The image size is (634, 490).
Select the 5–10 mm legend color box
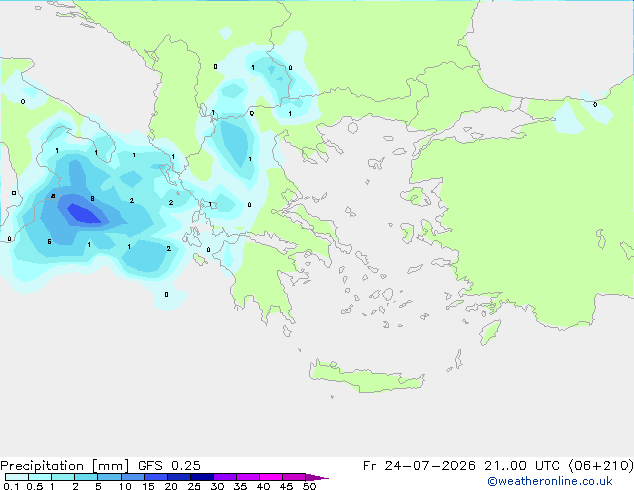(109, 477)
